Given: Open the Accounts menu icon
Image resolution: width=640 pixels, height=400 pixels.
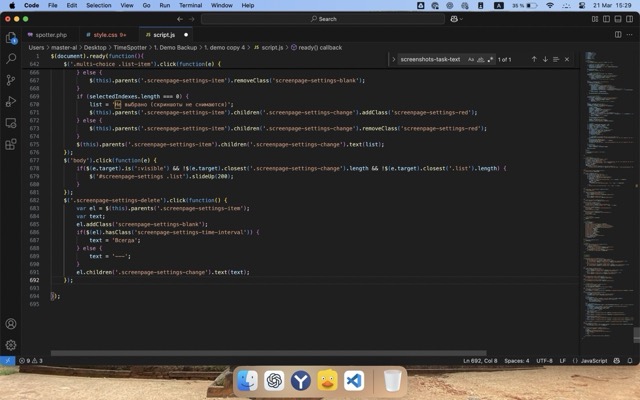Looking at the screenshot, I should 12,324.
